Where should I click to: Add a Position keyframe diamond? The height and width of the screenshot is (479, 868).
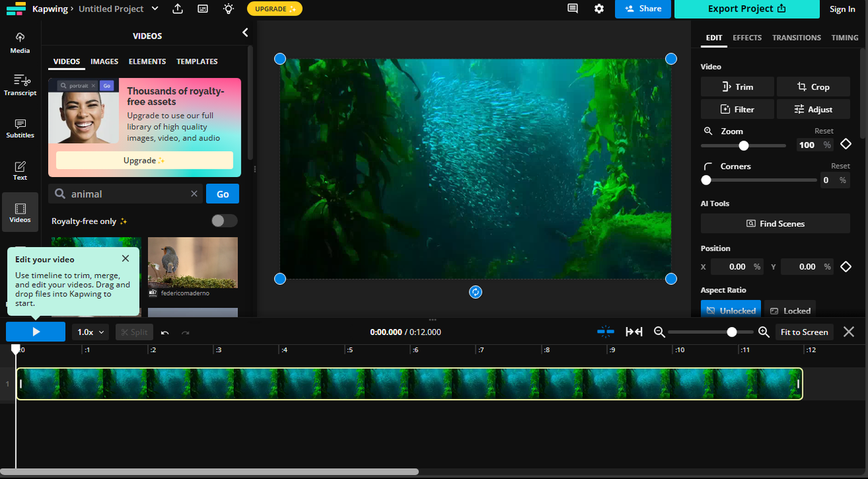tap(846, 267)
